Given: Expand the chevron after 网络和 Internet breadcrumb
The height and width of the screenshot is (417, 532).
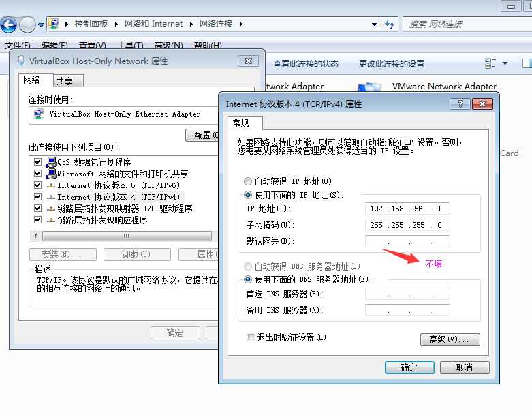Looking at the screenshot, I should [x=191, y=24].
